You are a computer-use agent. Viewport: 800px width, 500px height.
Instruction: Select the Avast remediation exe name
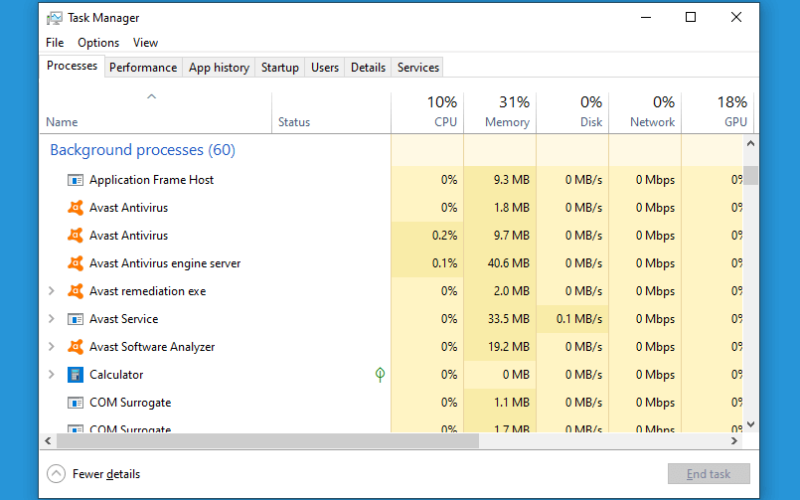[148, 291]
